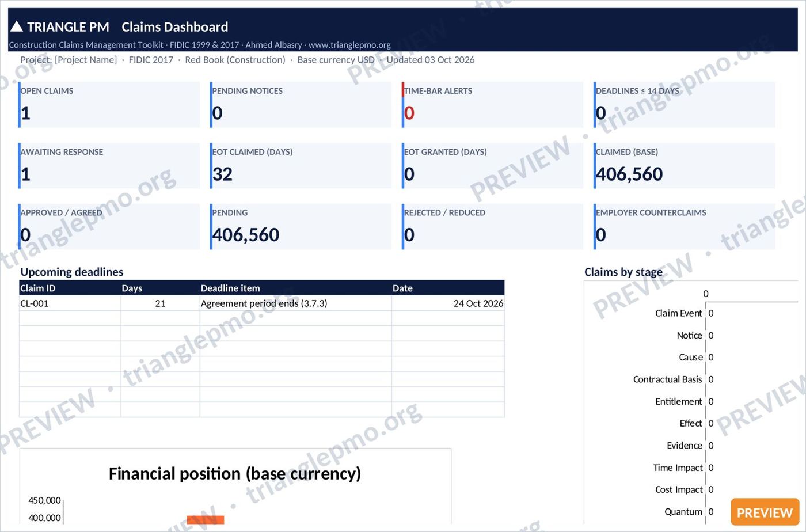Select the Deadlines ≤ 14 Days card
Viewport: 806px width, 532px height.
[685, 105]
